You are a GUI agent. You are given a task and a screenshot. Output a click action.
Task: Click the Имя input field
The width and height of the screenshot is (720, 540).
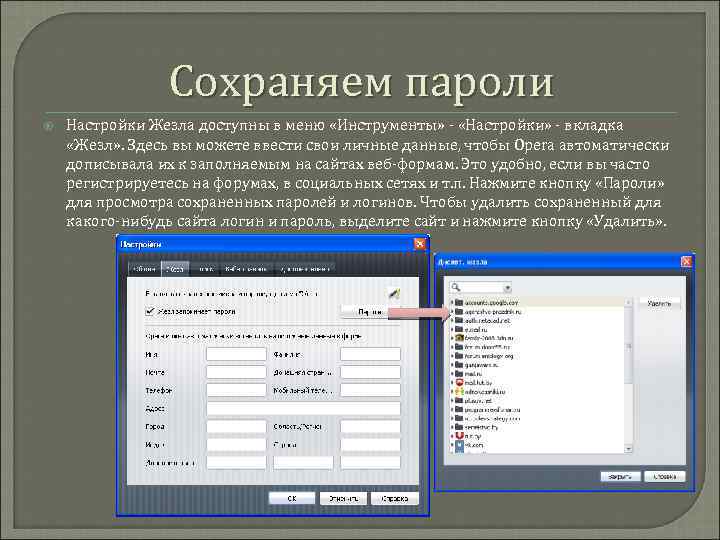click(236, 354)
